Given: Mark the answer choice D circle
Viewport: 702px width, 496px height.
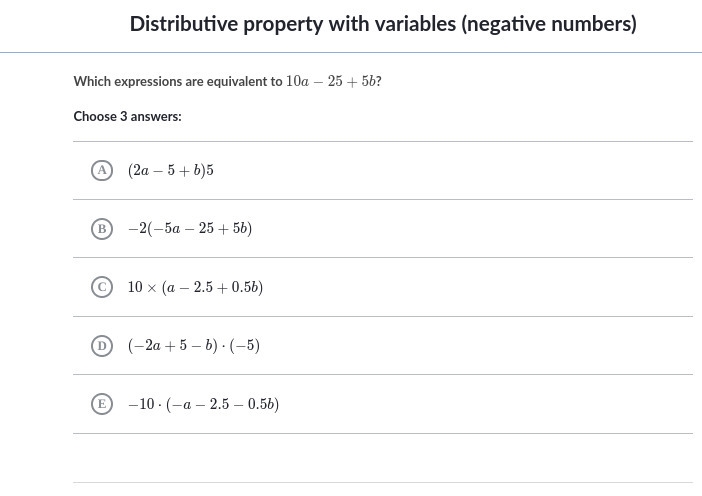Looking at the screenshot, I should click(x=102, y=346).
